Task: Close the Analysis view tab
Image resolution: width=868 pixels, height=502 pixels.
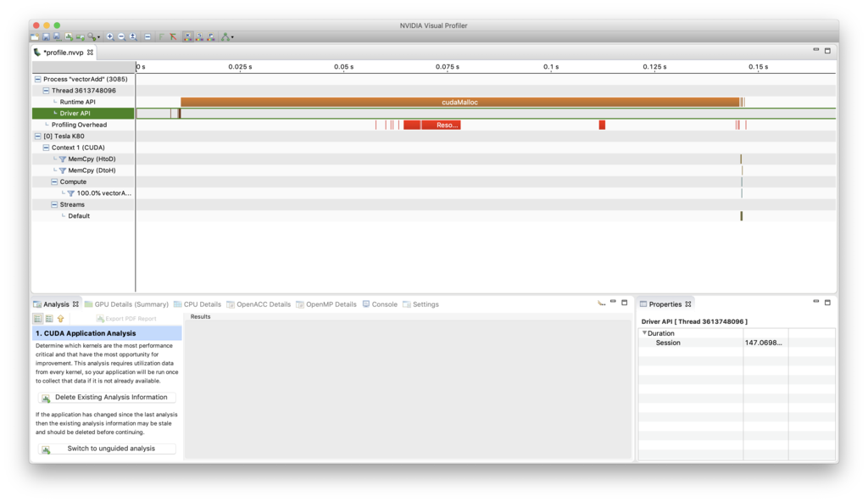Action: pos(75,304)
